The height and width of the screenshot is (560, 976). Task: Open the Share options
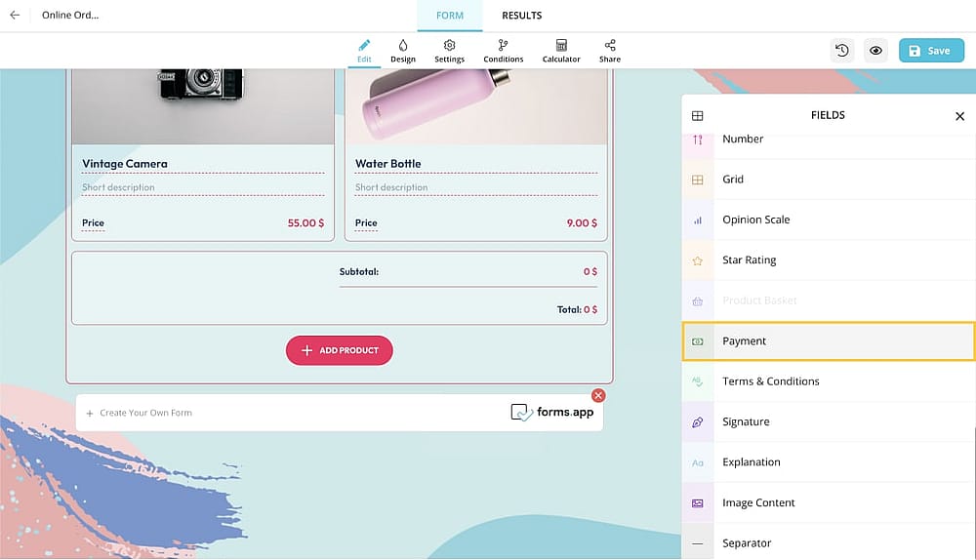[609, 51]
